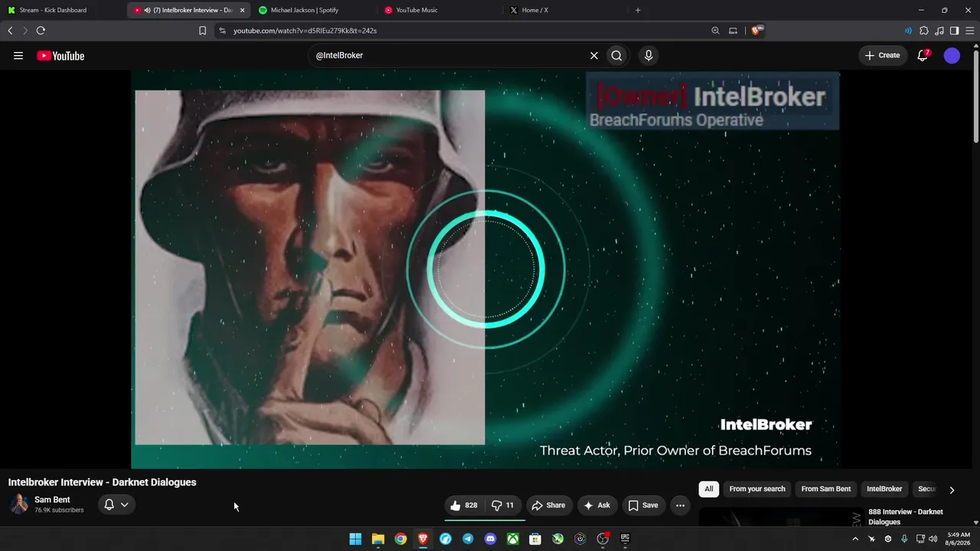Toggle the browser sidebar panel
This screenshot has width=980, height=551.
(954, 31)
